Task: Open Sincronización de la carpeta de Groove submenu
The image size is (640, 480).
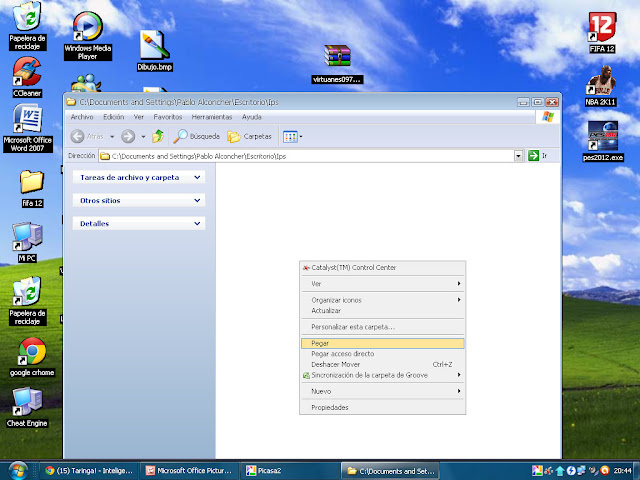Action: (x=382, y=375)
